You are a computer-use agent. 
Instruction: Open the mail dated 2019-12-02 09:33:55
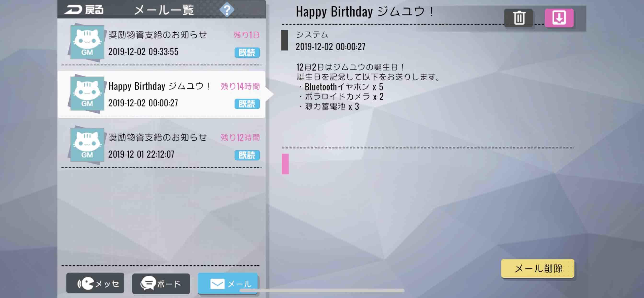pyautogui.click(x=161, y=42)
